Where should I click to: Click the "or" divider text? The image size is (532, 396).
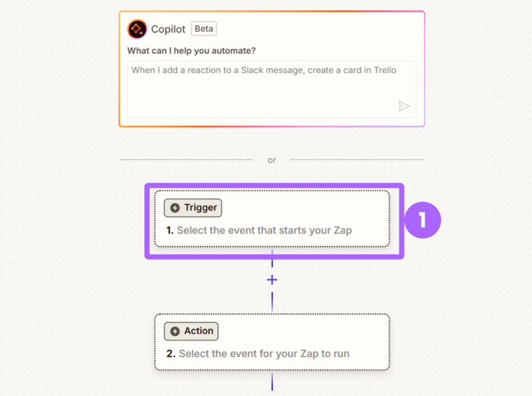coord(272,160)
